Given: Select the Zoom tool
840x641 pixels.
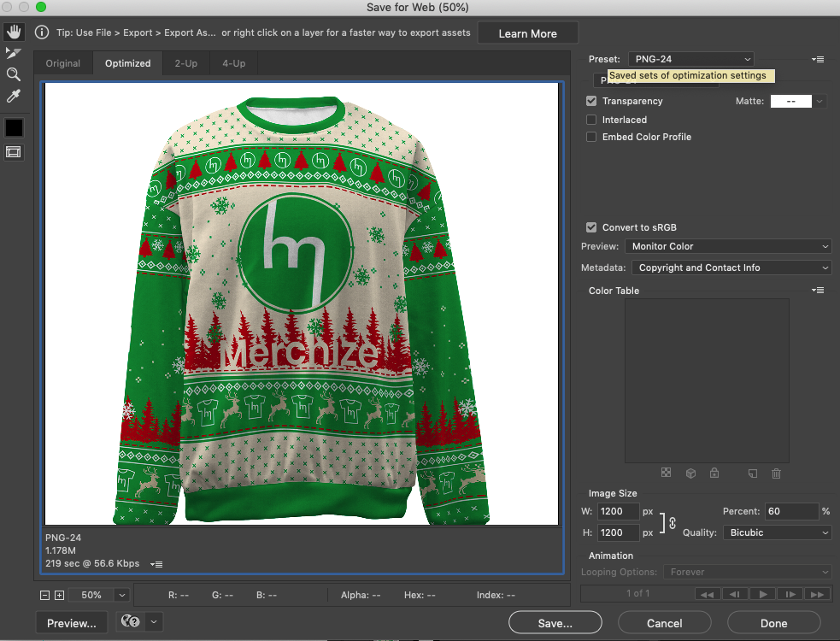Looking at the screenshot, I should (14, 74).
